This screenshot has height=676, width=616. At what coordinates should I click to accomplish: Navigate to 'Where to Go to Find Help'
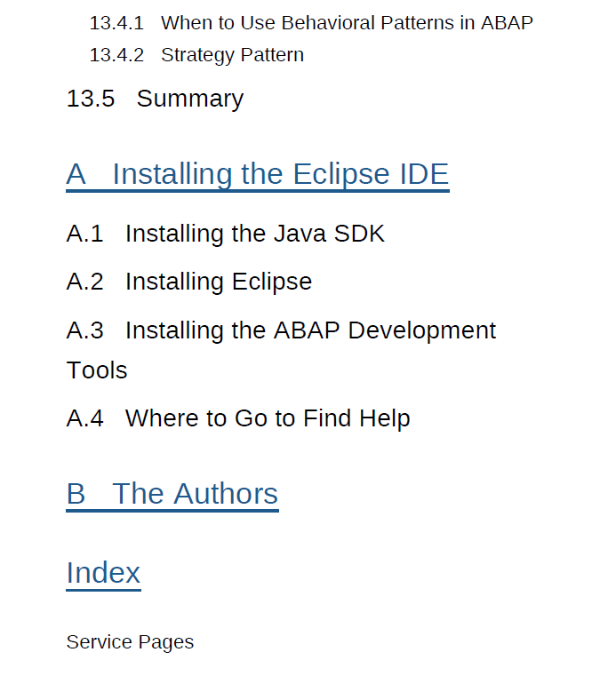pyautogui.click(x=267, y=418)
